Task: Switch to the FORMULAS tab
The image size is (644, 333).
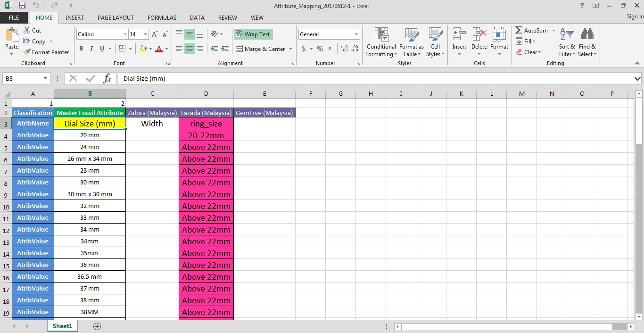Action: [162, 17]
